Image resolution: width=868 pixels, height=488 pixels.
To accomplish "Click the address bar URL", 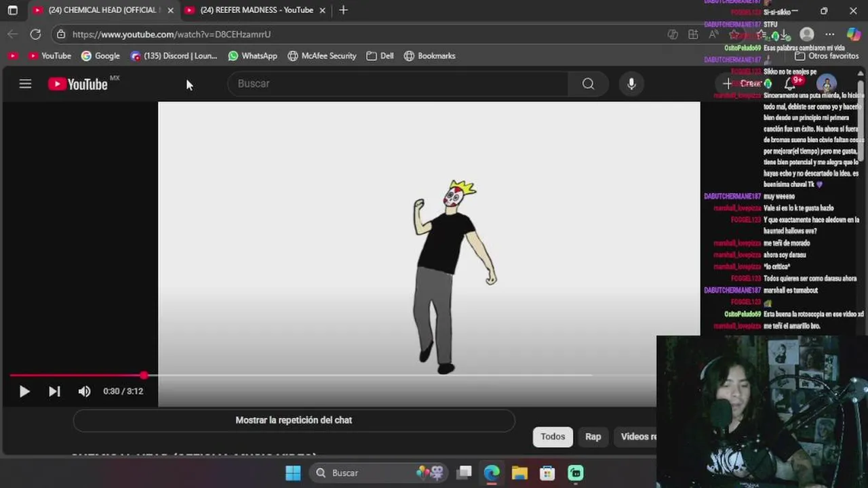I will click(x=172, y=34).
